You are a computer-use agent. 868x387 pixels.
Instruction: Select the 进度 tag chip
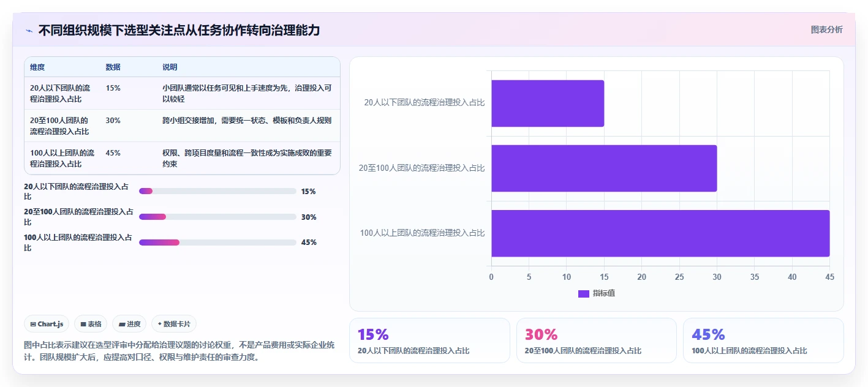(129, 324)
